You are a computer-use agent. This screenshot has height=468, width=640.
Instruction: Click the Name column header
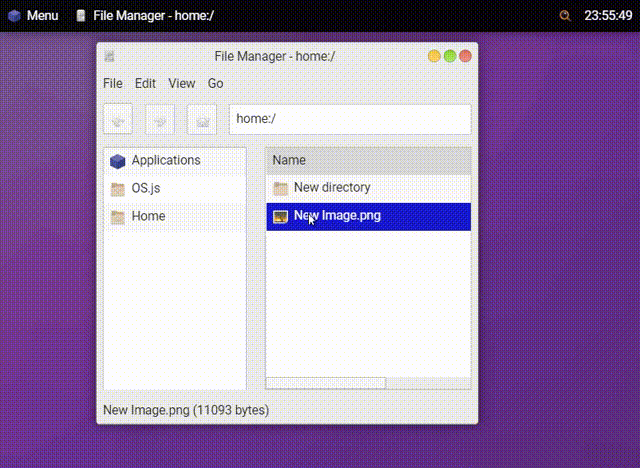(369, 160)
